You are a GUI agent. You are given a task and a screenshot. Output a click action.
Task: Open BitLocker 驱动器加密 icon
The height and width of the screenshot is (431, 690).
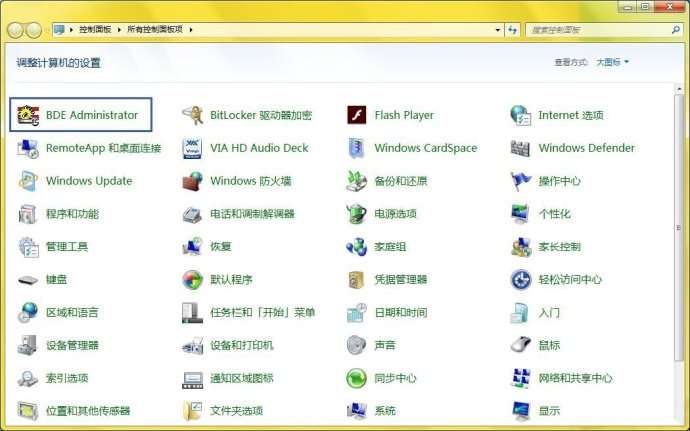coord(193,115)
